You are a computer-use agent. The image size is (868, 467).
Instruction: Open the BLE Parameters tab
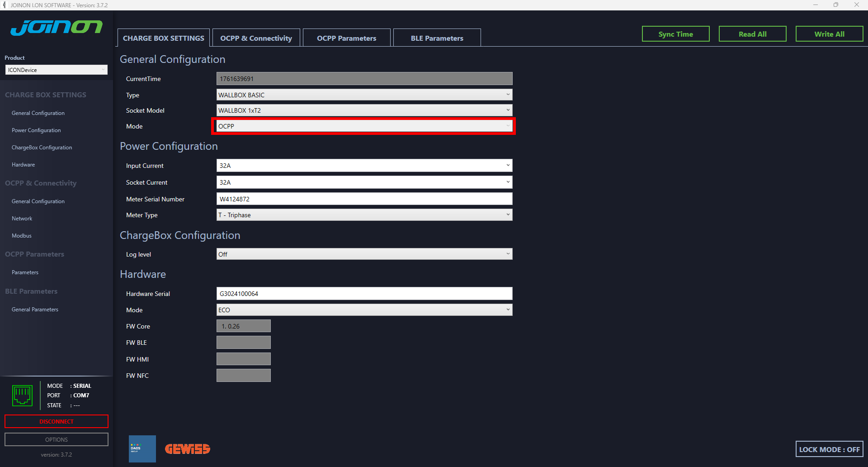[437, 38]
